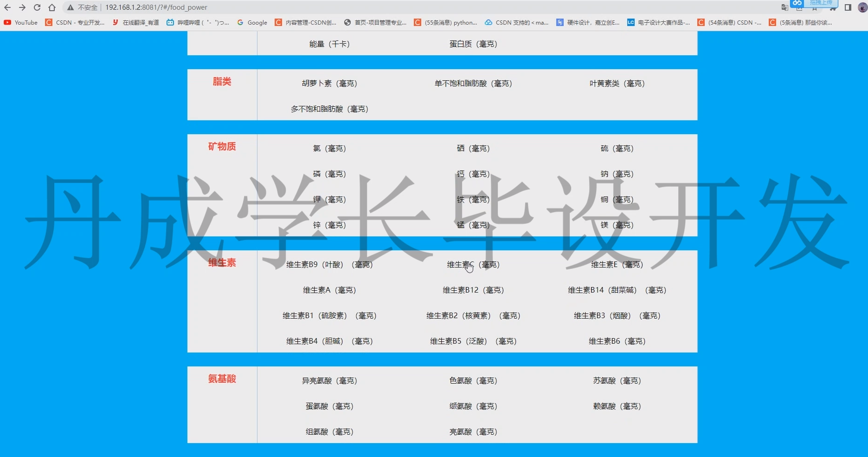The width and height of the screenshot is (868, 457).
Task: Select 氯（毫克）mineral
Action: (x=329, y=149)
